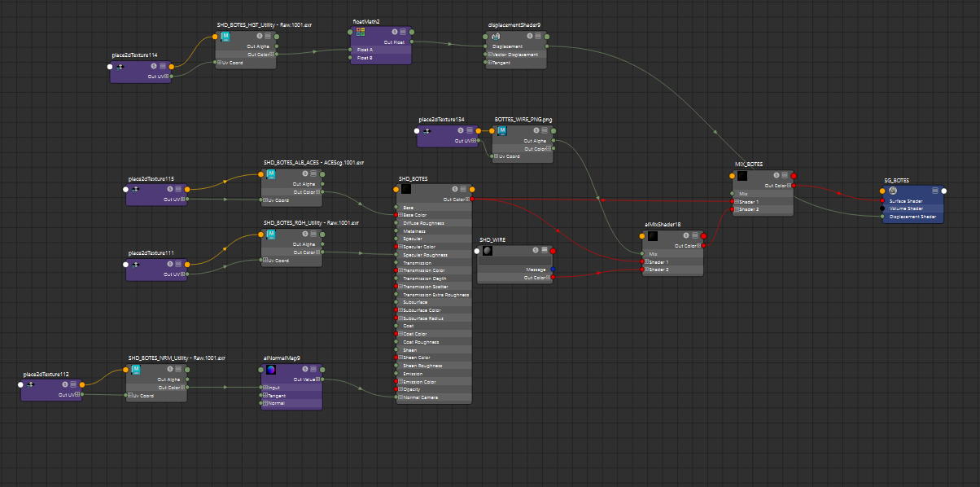The image size is (980, 487).
Task: Toggle solo on aiNormalMap9 node
Action: pos(305,369)
